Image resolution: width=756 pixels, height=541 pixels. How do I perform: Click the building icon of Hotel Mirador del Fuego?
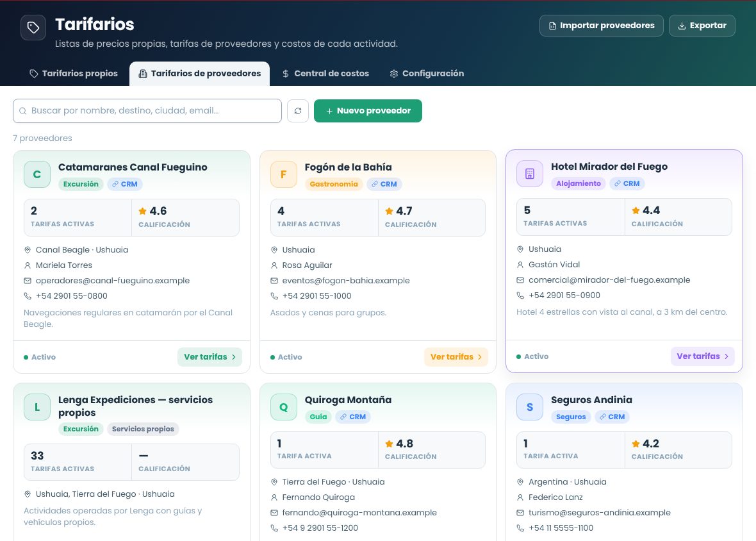pyautogui.click(x=529, y=174)
